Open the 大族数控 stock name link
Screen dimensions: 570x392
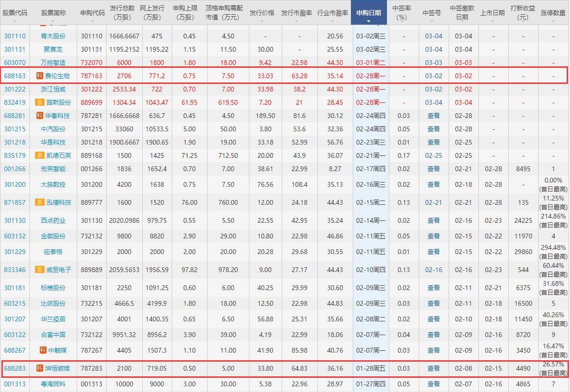pos(53,184)
